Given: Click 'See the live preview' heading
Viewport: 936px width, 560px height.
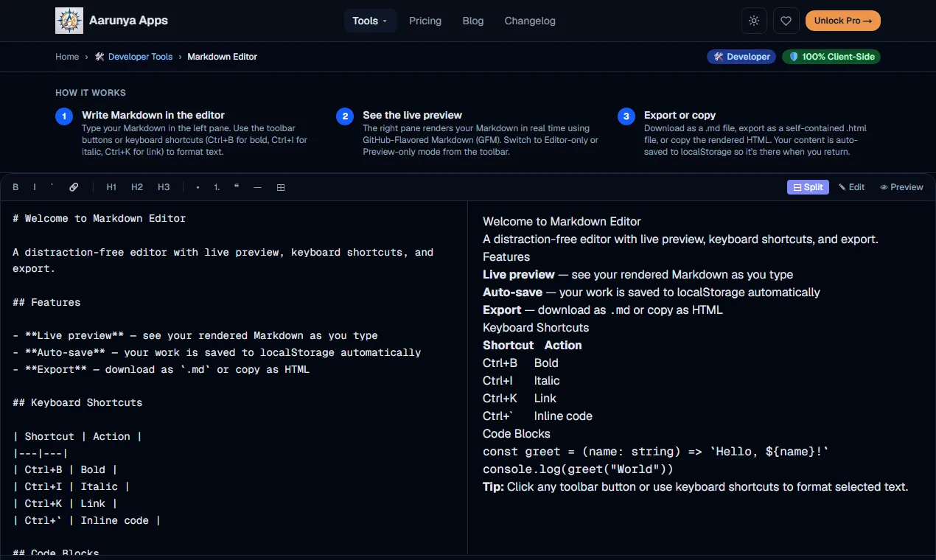Looking at the screenshot, I should click(412, 115).
